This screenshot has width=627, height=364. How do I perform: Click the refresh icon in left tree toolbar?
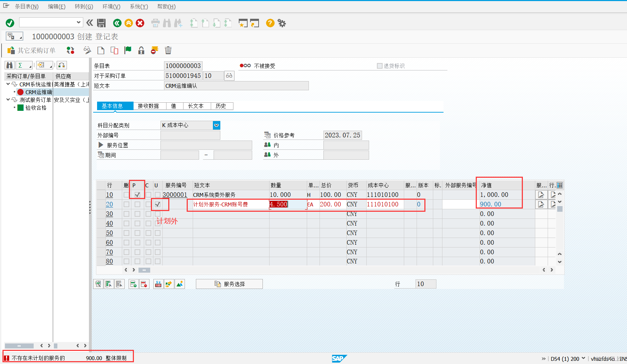pyautogui.click(x=62, y=65)
